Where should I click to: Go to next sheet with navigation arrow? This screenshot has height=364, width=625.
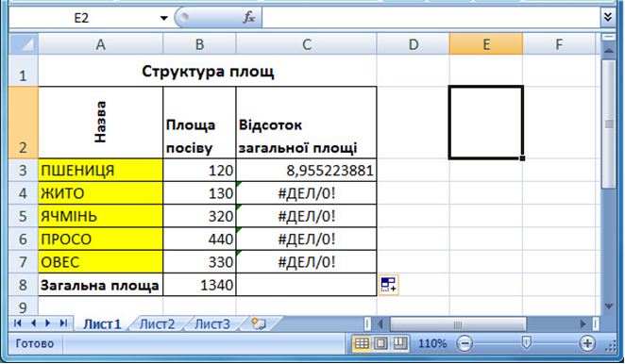coord(48,323)
